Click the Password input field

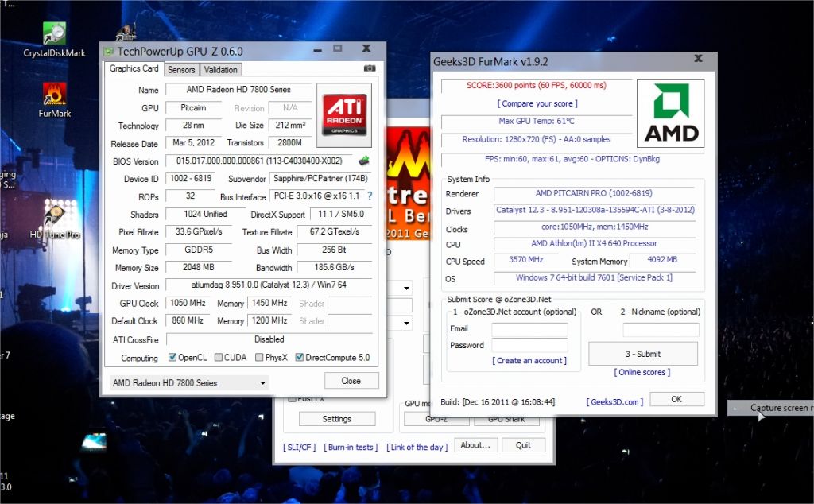coord(529,345)
